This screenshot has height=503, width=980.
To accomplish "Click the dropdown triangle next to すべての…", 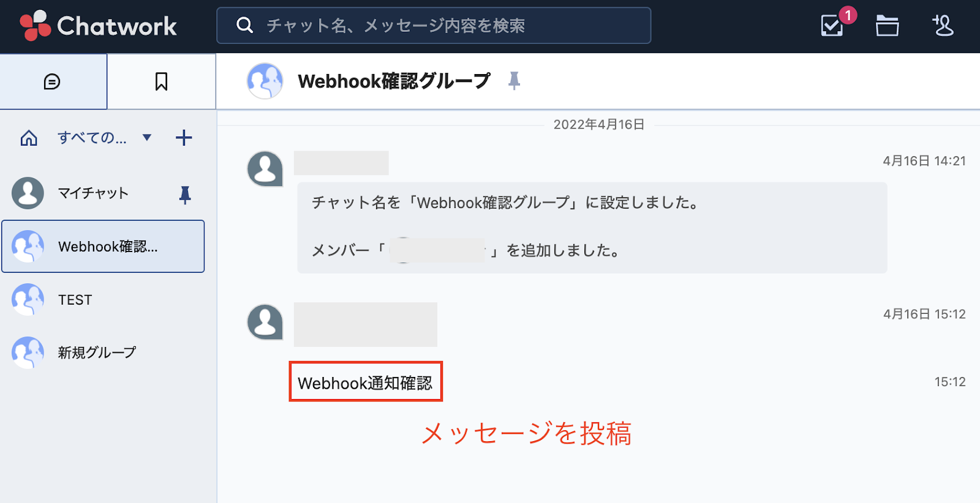I will coord(147,137).
